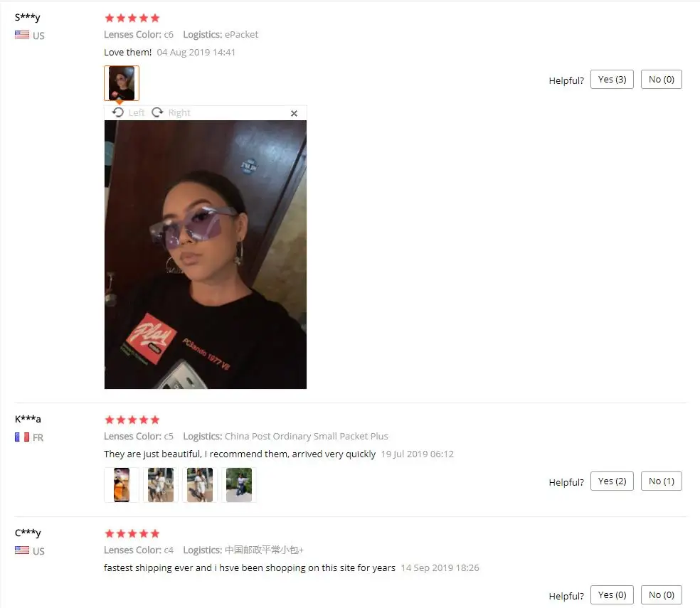Screen dimensions: 700x608
Task: Click No (0) on S***y's review
Action: click(661, 80)
